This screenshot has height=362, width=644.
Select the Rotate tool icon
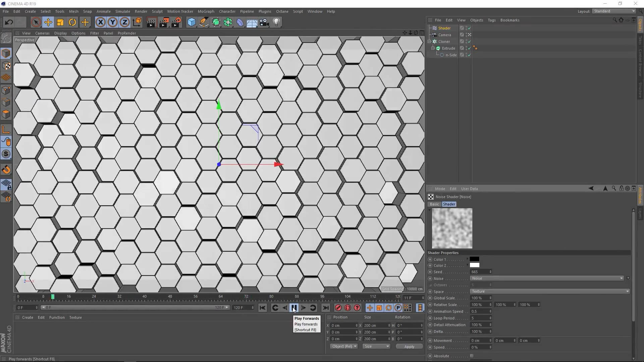[x=72, y=22]
